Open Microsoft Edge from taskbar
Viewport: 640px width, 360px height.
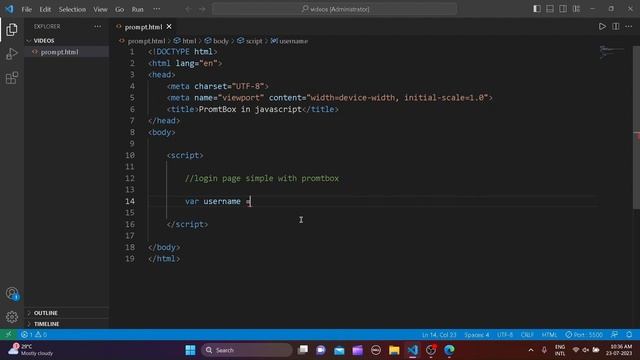(x=449, y=350)
